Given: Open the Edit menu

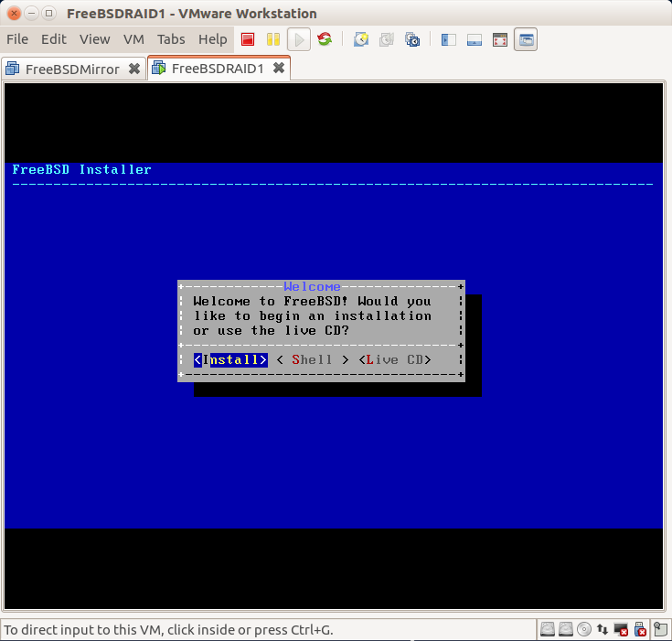Looking at the screenshot, I should [54, 39].
